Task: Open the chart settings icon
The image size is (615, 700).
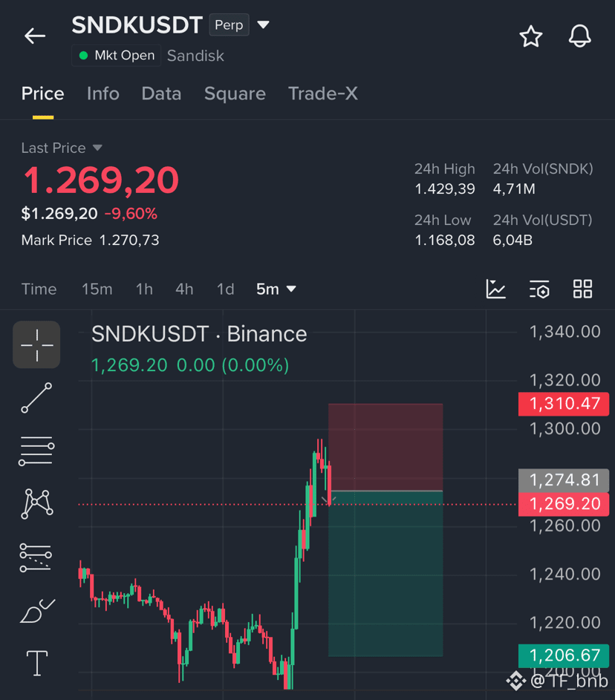Action: (539, 289)
